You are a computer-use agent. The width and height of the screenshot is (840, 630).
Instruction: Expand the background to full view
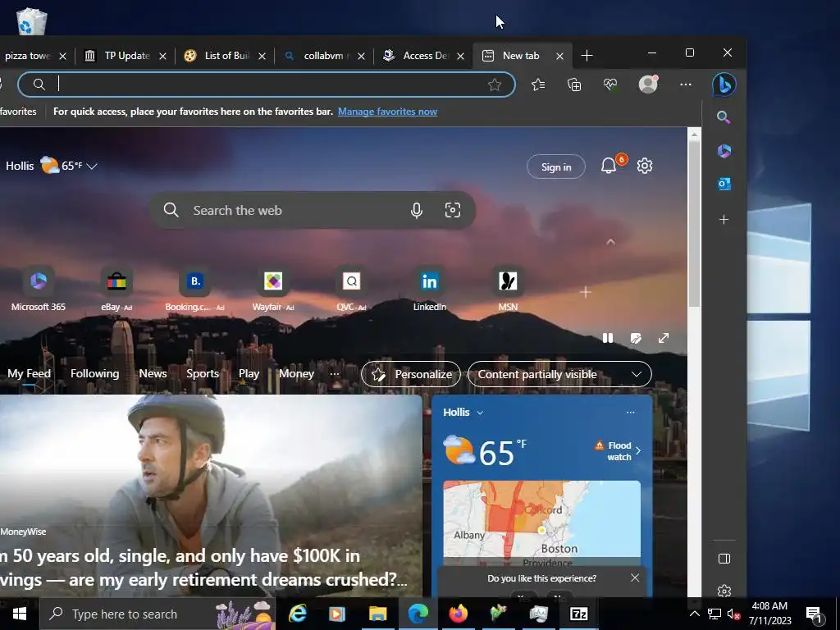pos(664,338)
